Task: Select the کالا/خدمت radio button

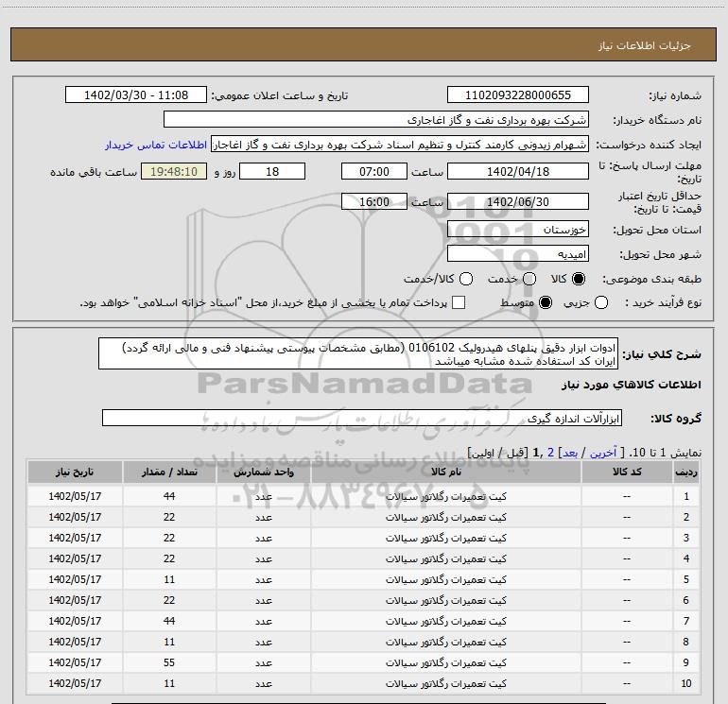Action: (466, 279)
